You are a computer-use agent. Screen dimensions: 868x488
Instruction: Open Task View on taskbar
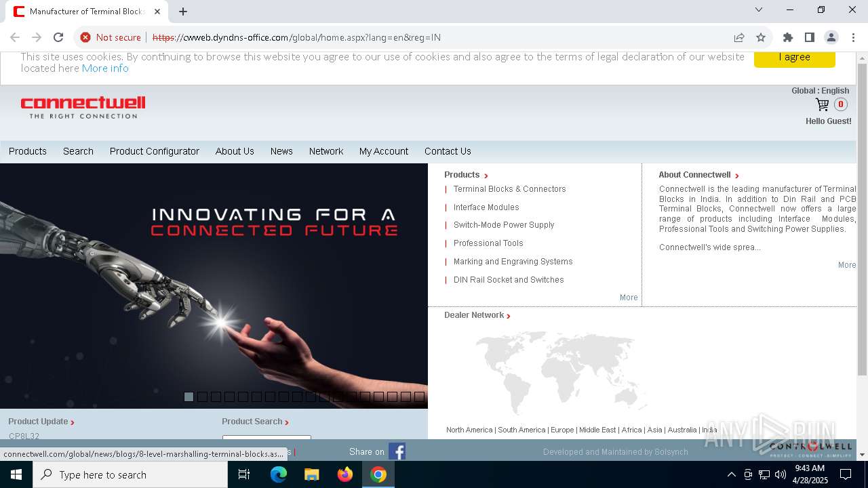(x=244, y=474)
